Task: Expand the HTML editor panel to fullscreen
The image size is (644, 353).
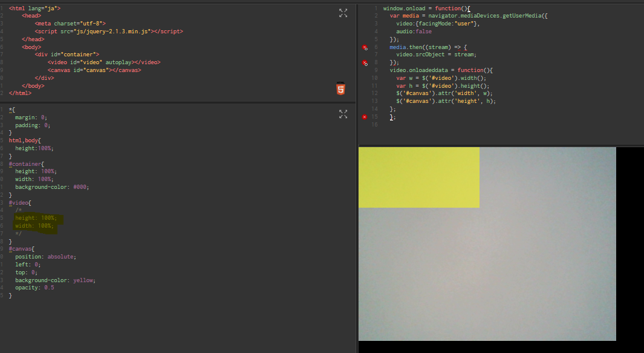Action: coord(343,13)
